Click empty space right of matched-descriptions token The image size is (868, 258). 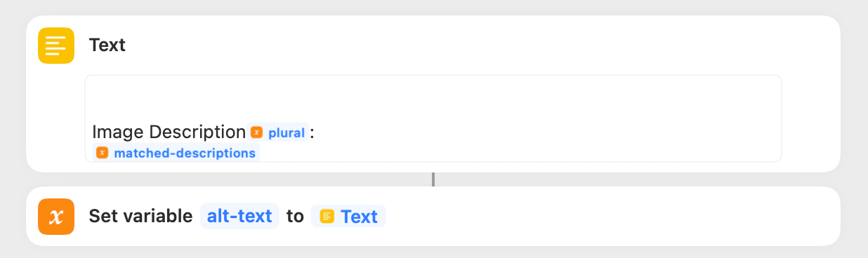520,152
